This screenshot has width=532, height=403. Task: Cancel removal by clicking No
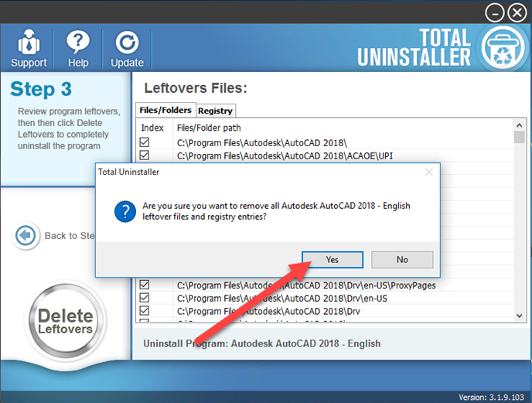coord(402,260)
